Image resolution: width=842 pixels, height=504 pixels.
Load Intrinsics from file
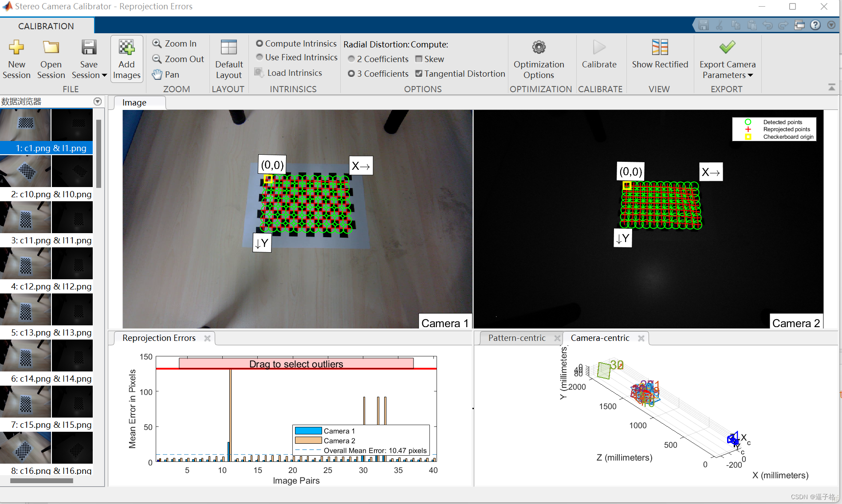tap(288, 73)
